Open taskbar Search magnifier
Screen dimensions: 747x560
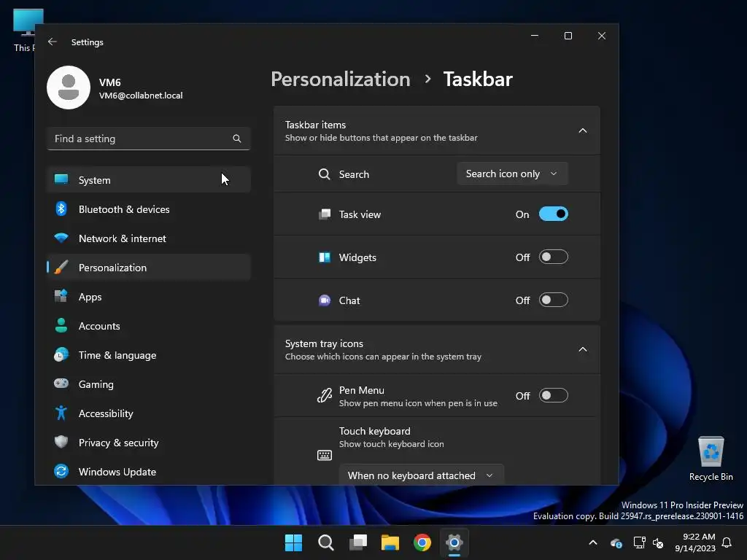point(326,542)
